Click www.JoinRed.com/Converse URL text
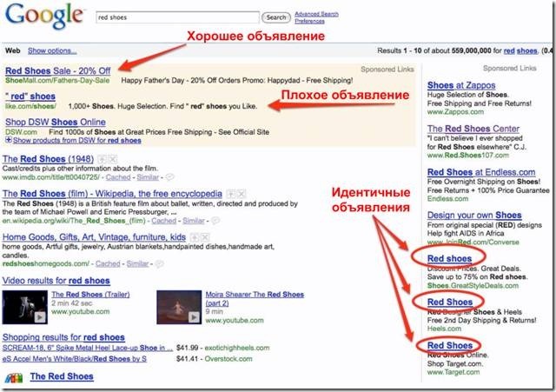Image resolution: width=556 pixels, height=392 pixels. [473, 242]
